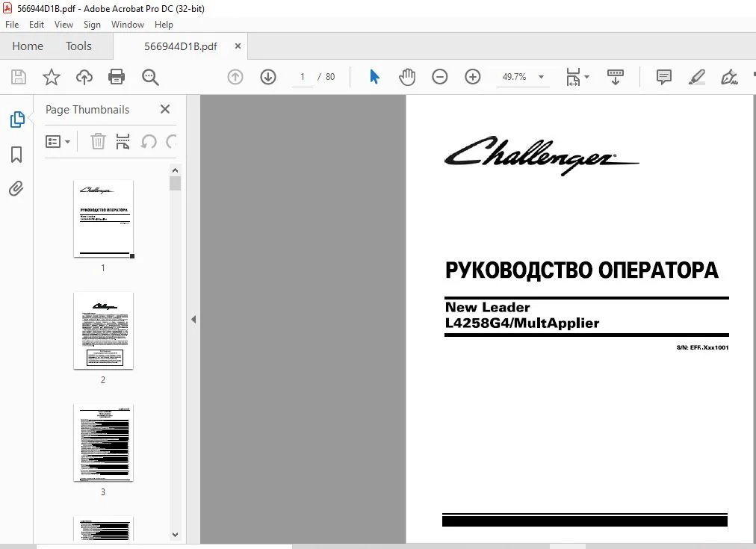Image resolution: width=756 pixels, height=549 pixels.
Task: Open the File menu
Action: 12,25
